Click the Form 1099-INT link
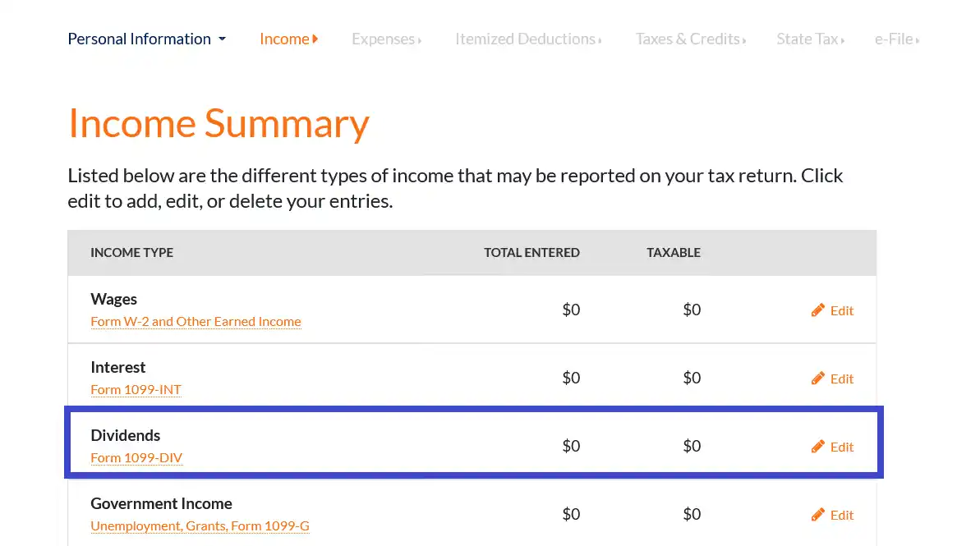 click(x=136, y=389)
